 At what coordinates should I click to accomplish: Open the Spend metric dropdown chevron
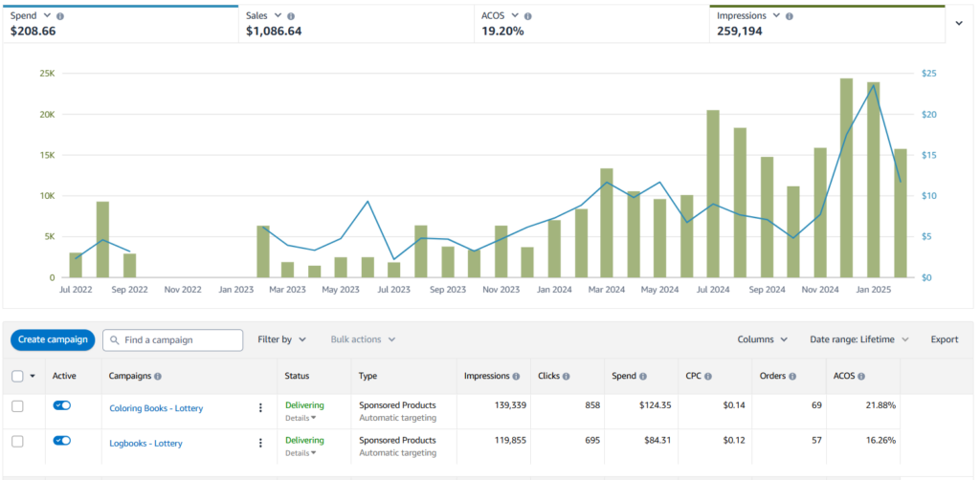click(x=47, y=16)
